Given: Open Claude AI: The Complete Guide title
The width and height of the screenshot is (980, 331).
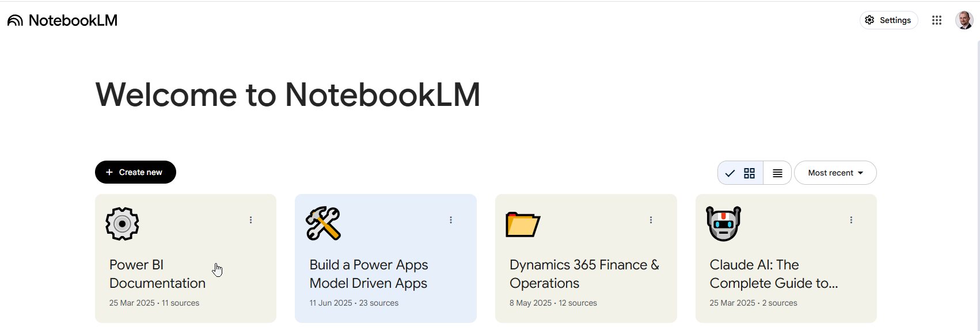Looking at the screenshot, I should (x=774, y=274).
